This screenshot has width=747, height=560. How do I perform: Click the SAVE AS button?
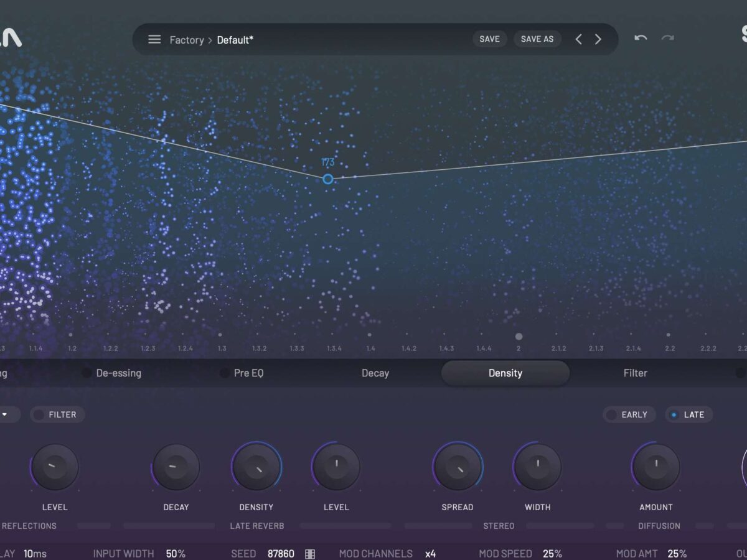point(537,39)
